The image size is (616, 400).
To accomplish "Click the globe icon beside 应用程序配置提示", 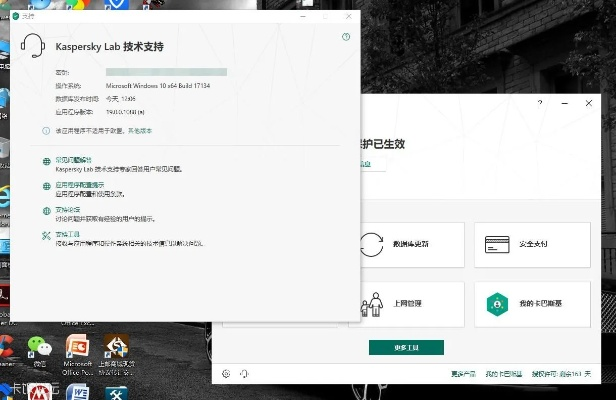I will pyautogui.click(x=46, y=186).
